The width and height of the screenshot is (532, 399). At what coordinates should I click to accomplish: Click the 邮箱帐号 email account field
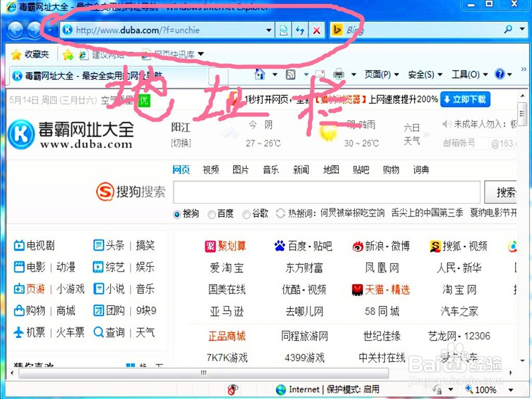pos(464,144)
